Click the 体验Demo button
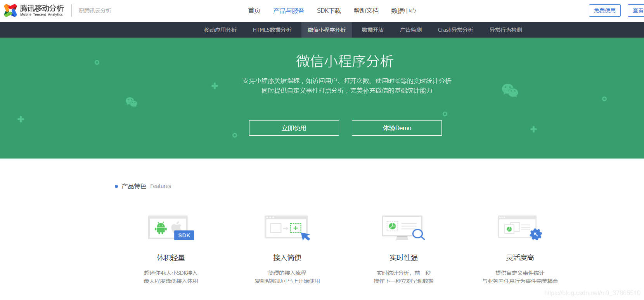This screenshot has width=644, height=300. point(397,128)
